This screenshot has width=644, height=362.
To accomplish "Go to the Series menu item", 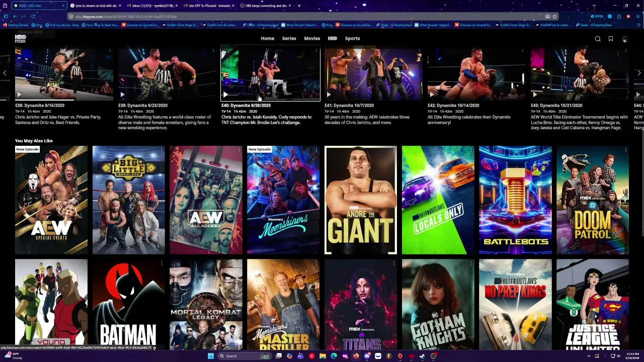I will pos(289,38).
